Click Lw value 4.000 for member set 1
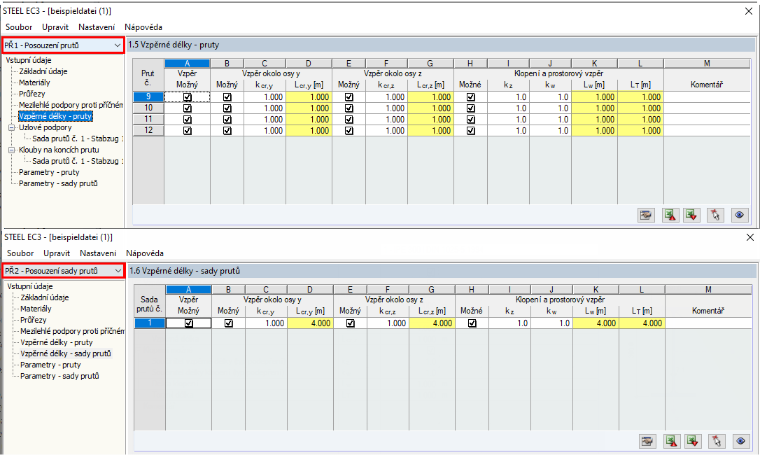 pos(596,323)
